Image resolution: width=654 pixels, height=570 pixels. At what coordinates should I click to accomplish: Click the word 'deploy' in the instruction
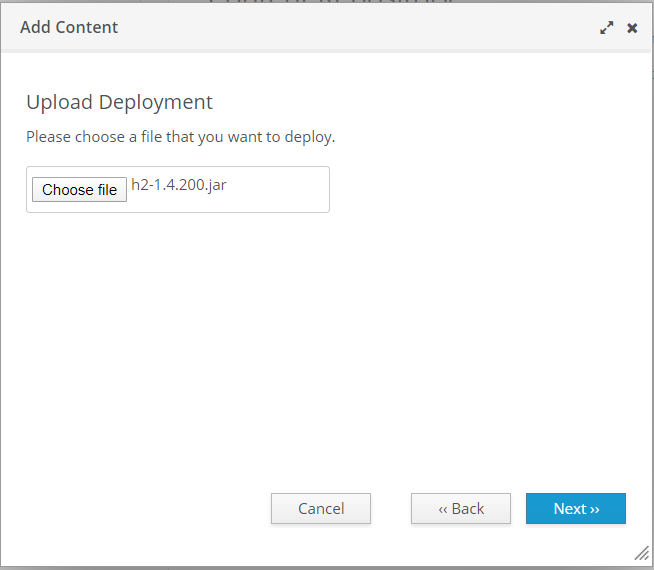308,137
